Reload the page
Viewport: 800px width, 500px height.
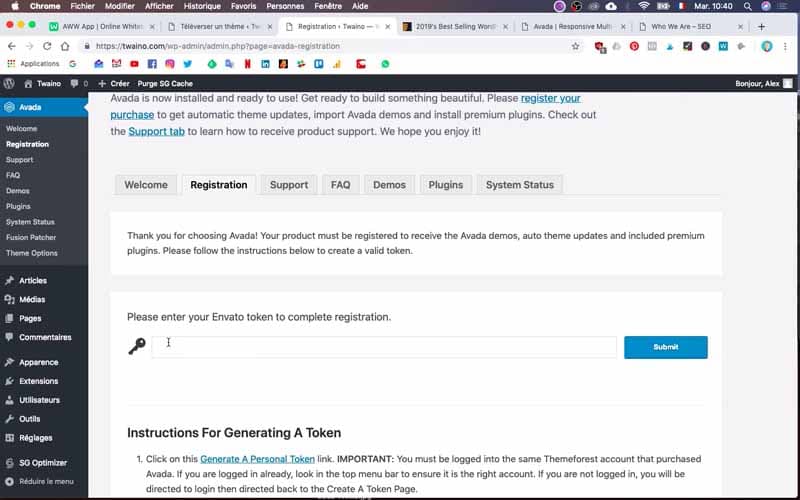click(x=47, y=46)
